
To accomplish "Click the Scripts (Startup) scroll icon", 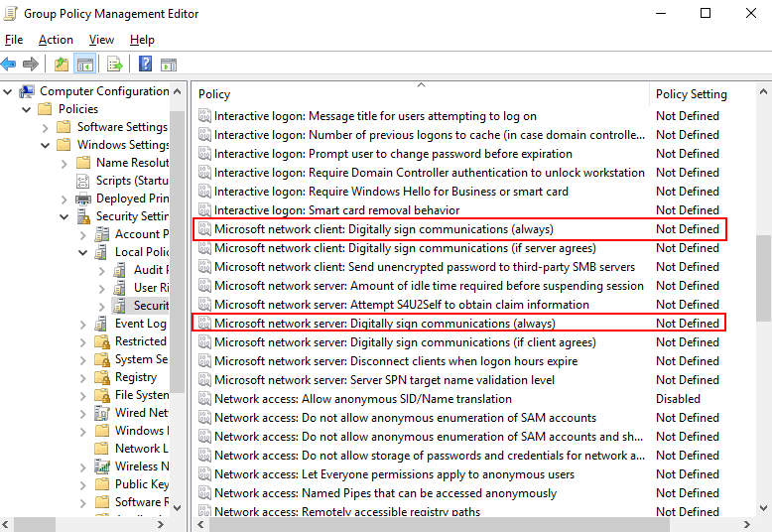I will [82, 181].
